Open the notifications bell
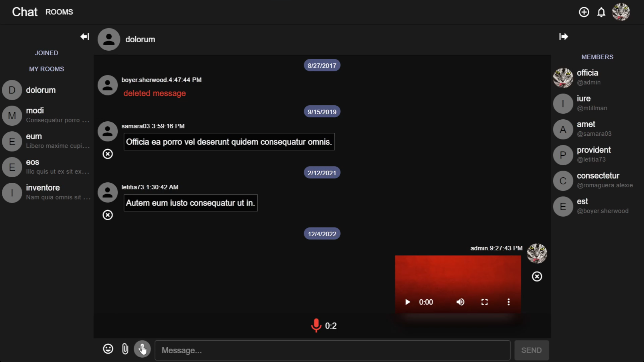The image size is (644, 362). [601, 12]
